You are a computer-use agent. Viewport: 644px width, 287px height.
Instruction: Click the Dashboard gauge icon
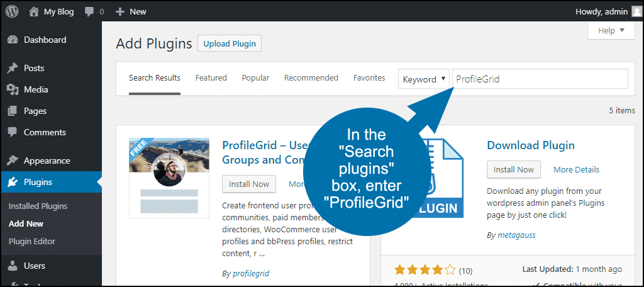[13, 40]
